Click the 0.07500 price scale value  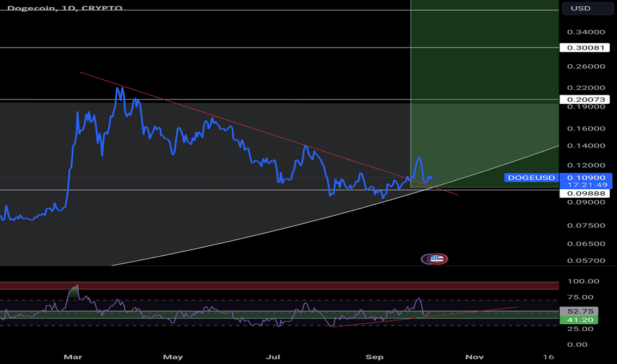click(x=586, y=226)
